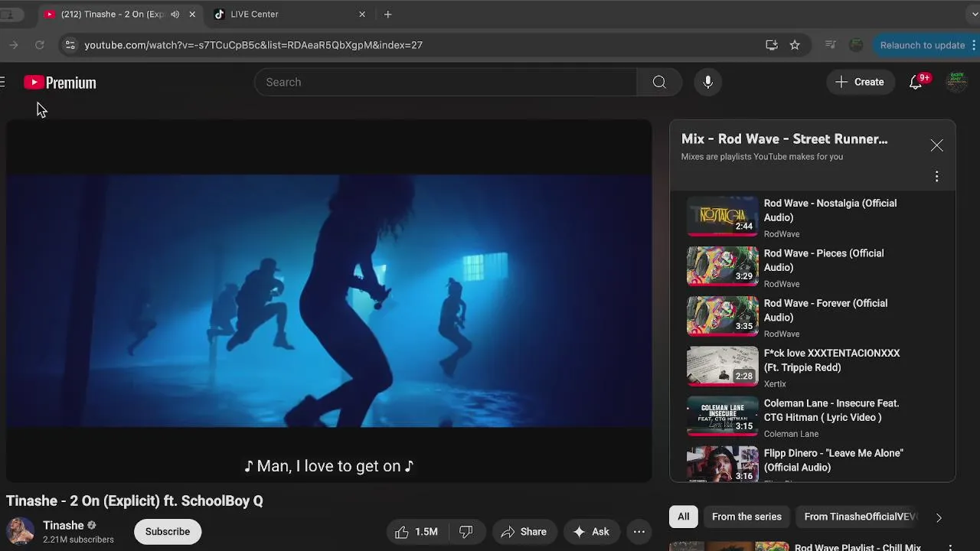Open more actions ellipsis under video
Viewport: 980px width, 551px height.
click(x=639, y=532)
